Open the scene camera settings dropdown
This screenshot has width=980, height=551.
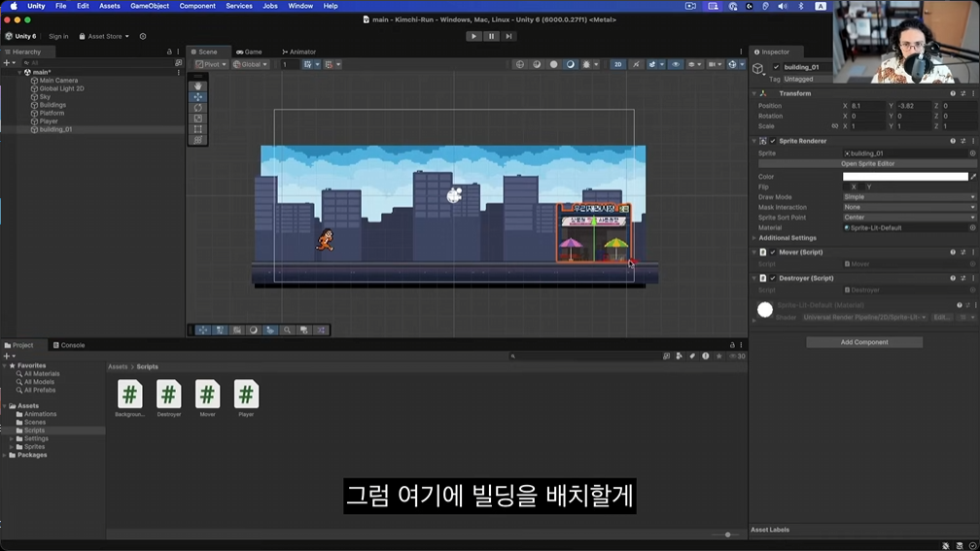pos(715,64)
